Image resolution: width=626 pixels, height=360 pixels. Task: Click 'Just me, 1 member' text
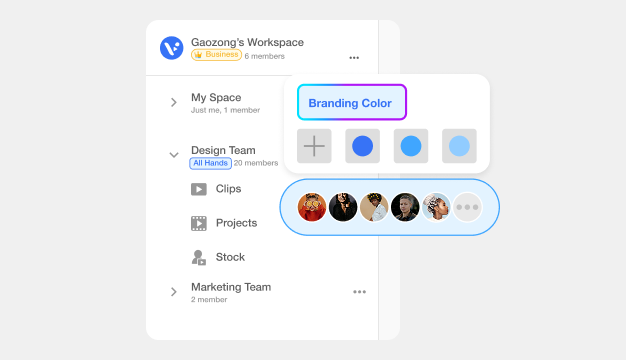[x=225, y=110]
